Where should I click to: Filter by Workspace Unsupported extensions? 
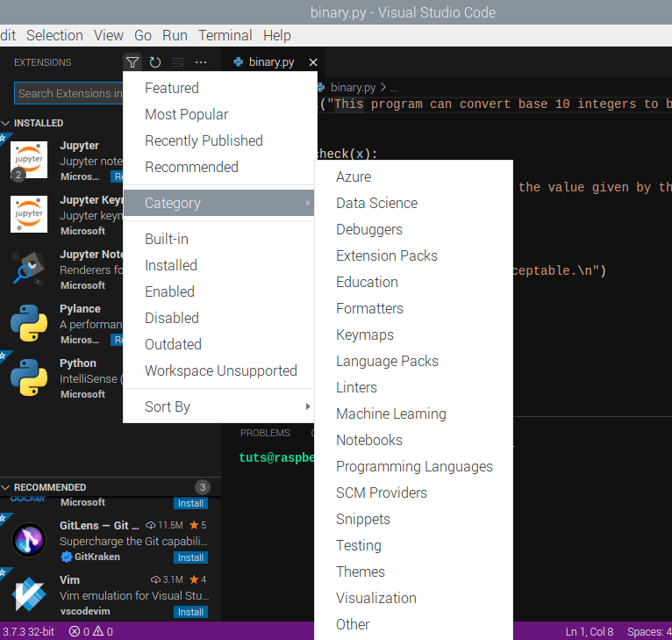pos(218,370)
